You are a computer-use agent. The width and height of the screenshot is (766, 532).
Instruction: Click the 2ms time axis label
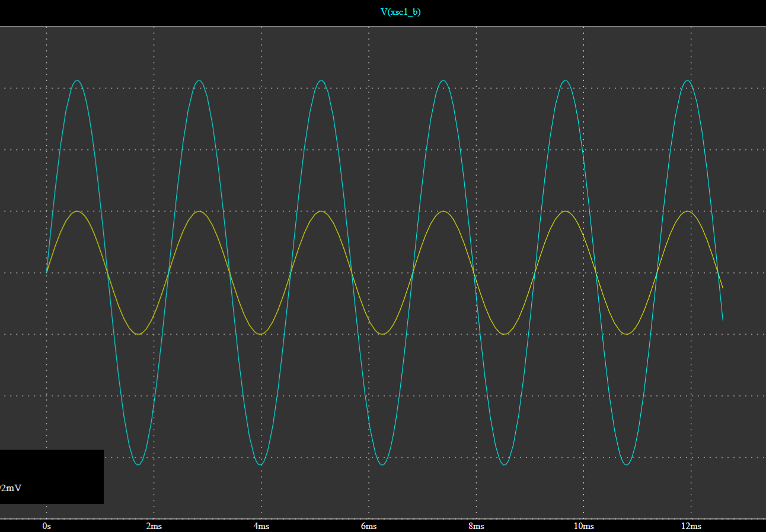(x=154, y=526)
